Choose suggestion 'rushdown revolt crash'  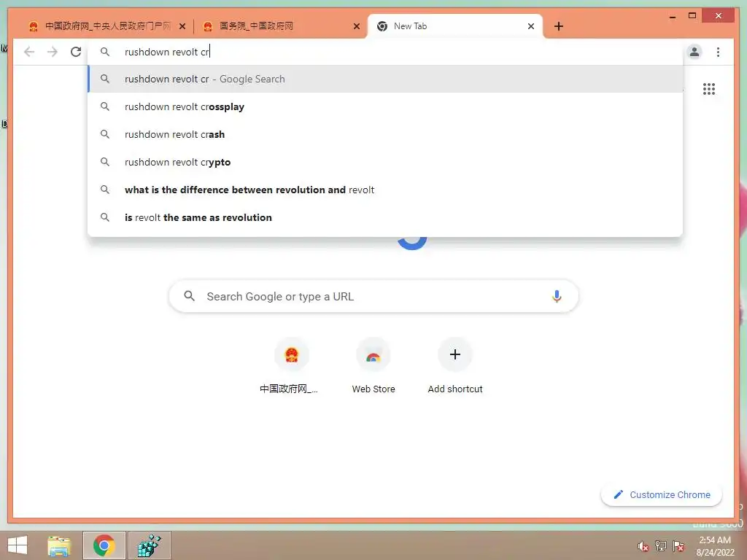coord(385,134)
